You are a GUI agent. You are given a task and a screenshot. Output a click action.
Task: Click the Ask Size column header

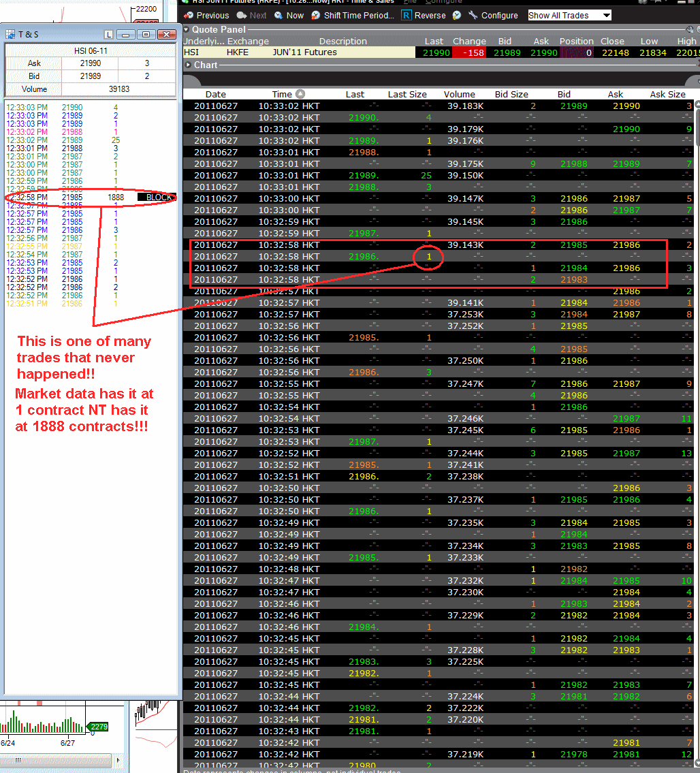point(667,94)
